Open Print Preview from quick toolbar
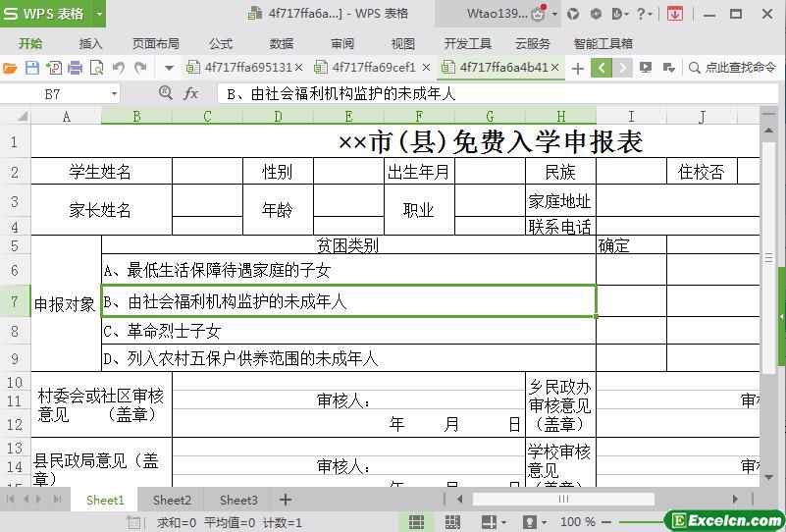The height and width of the screenshot is (532, 786). tap(96, 68)
